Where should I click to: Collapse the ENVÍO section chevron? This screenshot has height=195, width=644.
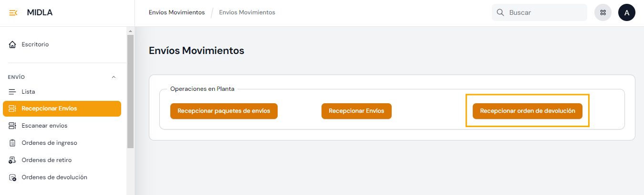click(114, 77)
